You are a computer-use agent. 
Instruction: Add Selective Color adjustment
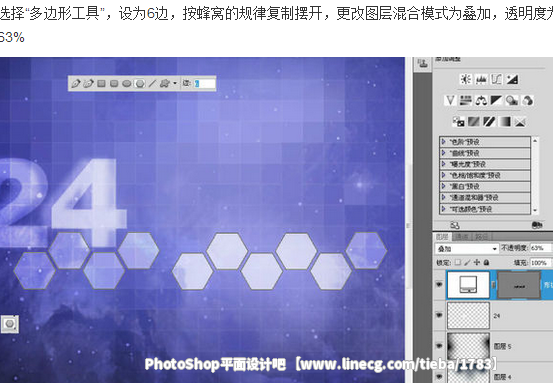[x=520, y=122]
